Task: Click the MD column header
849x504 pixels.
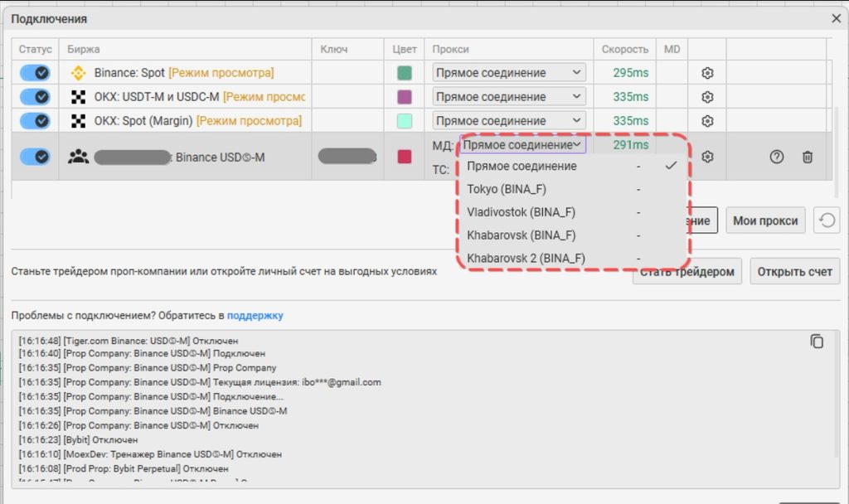Action: coord(672,49)
